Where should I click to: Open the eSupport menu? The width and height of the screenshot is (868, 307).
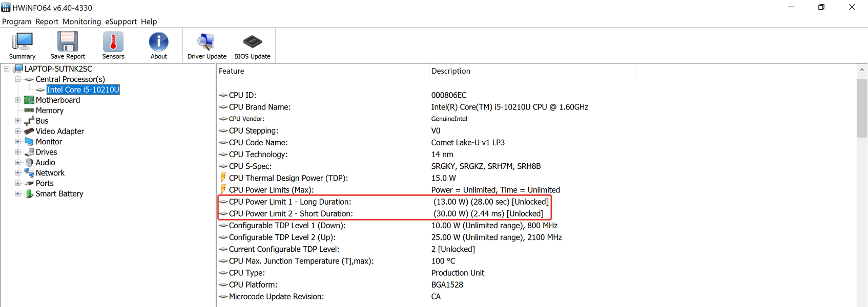coord(121,21)
